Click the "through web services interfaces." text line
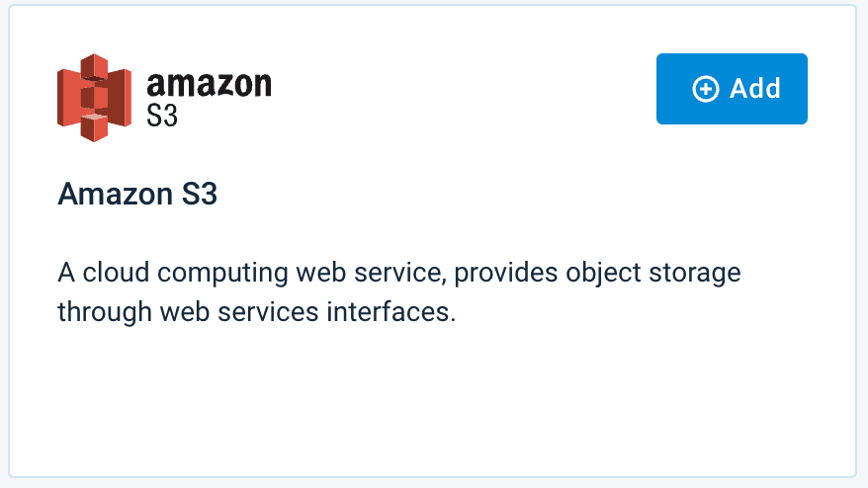 [256, 312]
